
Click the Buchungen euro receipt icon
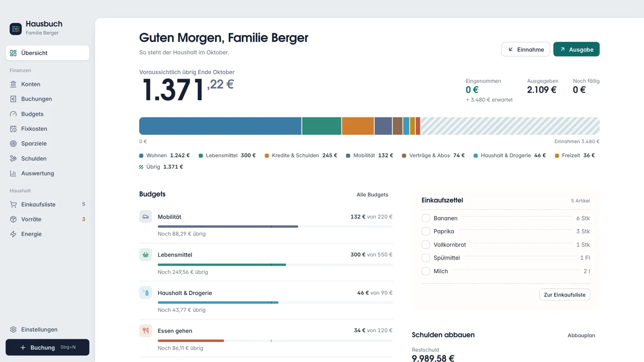(13, 99)
